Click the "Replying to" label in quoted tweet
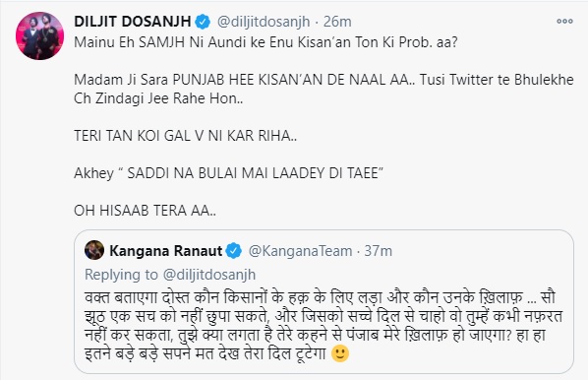The width and height of the screenshot is (588, 380). click(121, 275)
